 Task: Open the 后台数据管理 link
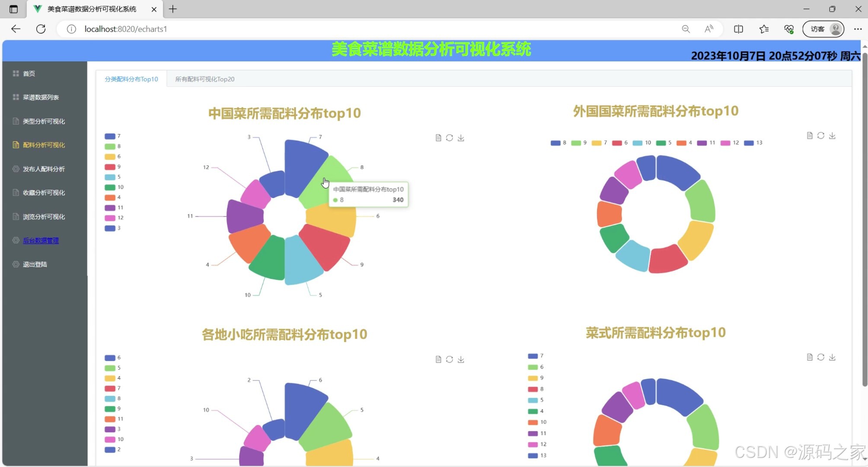(x=41, y=240)
